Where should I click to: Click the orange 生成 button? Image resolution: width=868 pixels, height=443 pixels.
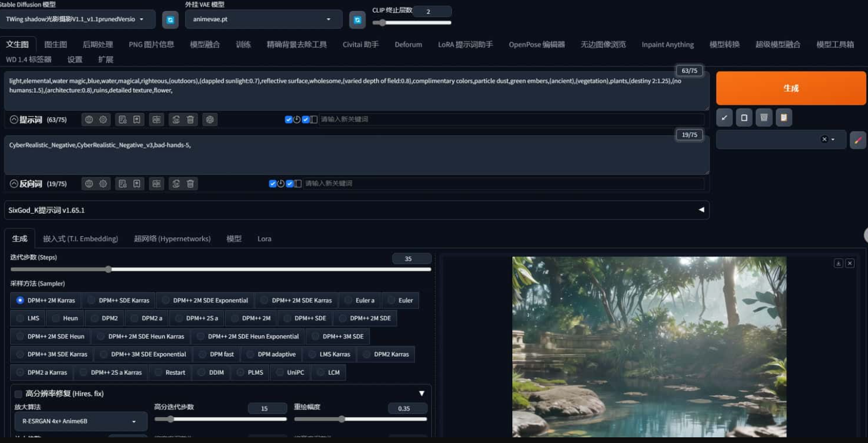[x=791, y=88]
